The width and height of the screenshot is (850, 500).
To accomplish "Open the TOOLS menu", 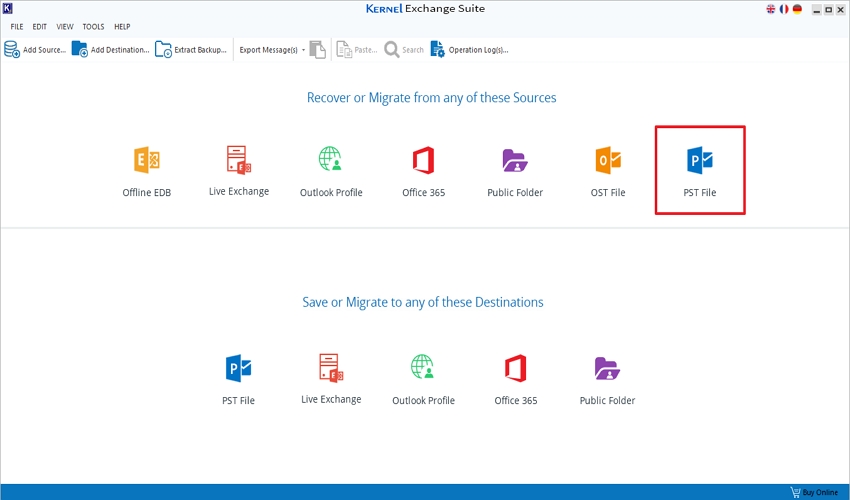I will click(93, 27).
